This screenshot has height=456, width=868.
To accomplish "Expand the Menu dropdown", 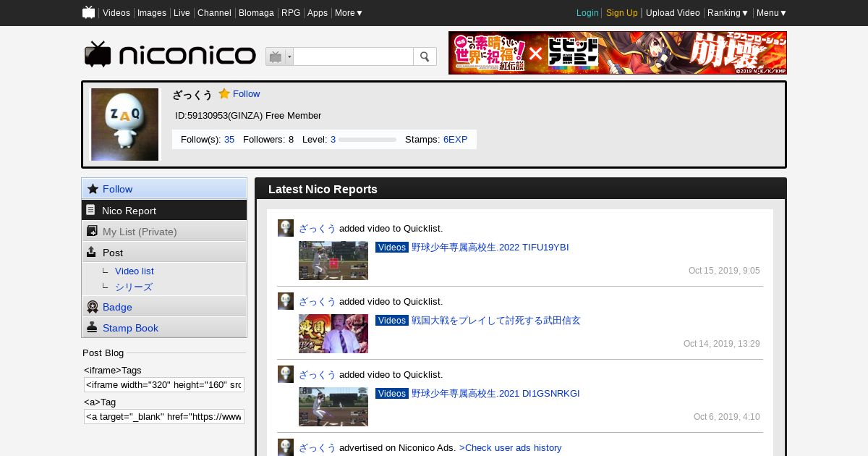I will (772, 13).
